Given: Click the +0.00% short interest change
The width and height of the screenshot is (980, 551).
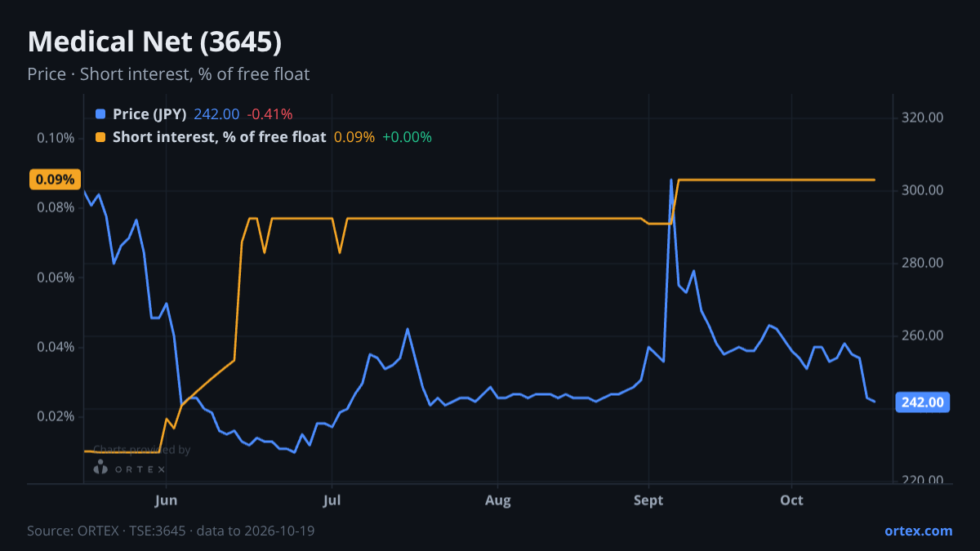Looking at the screenshot, I should [x=407, y=137].
